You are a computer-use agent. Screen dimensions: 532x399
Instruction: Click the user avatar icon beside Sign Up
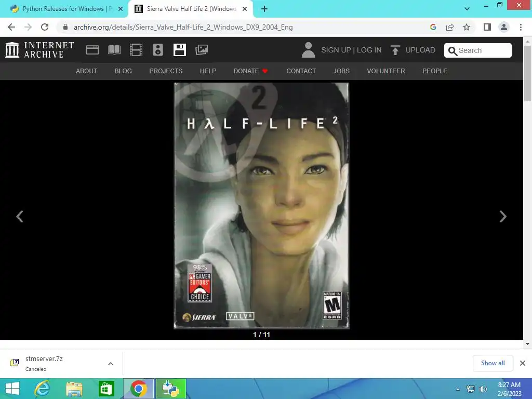[x=309, y=50]
